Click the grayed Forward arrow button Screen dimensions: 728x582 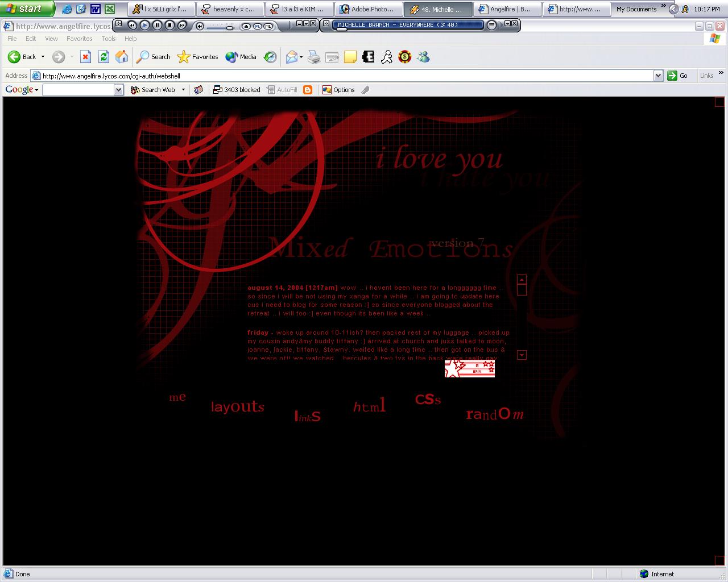58,57
